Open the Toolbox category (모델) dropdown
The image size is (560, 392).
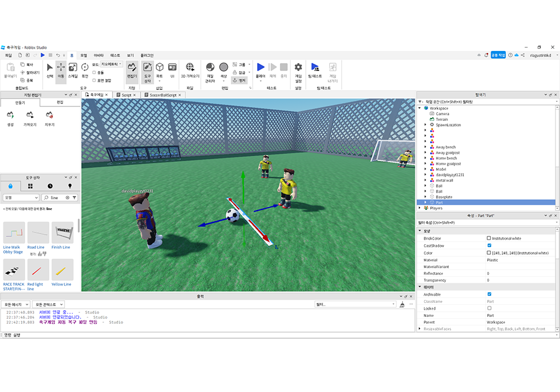(21, 198)
